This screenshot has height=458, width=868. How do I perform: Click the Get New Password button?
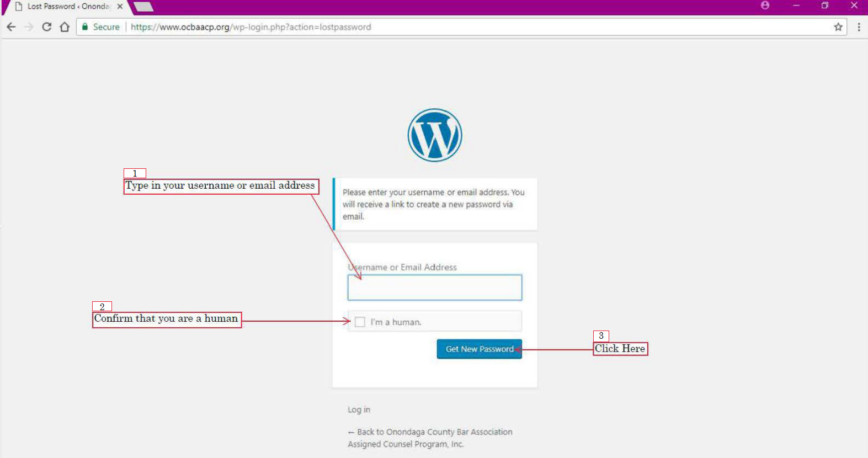(480, 349)
